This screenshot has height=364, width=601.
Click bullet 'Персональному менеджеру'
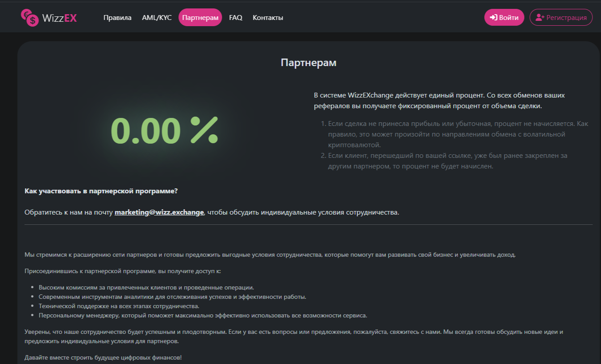(x=203, y=316)
